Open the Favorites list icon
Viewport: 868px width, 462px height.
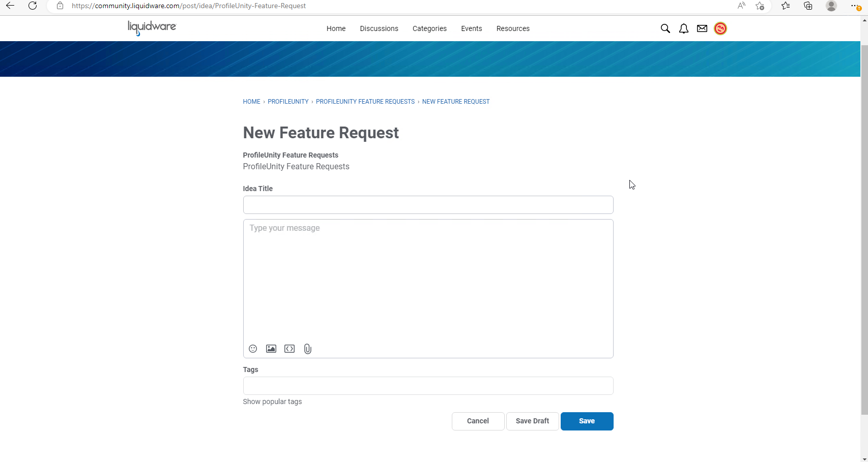coord(786,6)
